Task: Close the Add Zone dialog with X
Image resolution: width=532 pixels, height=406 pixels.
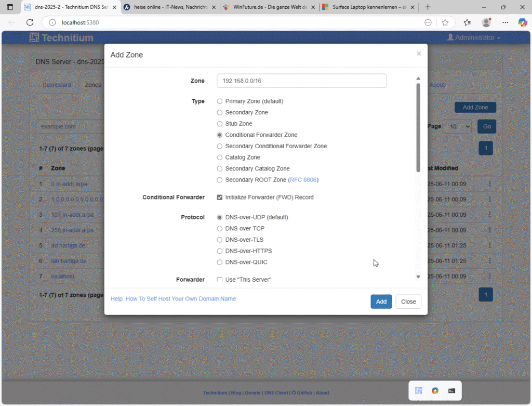Action: (x=419, y=53)
